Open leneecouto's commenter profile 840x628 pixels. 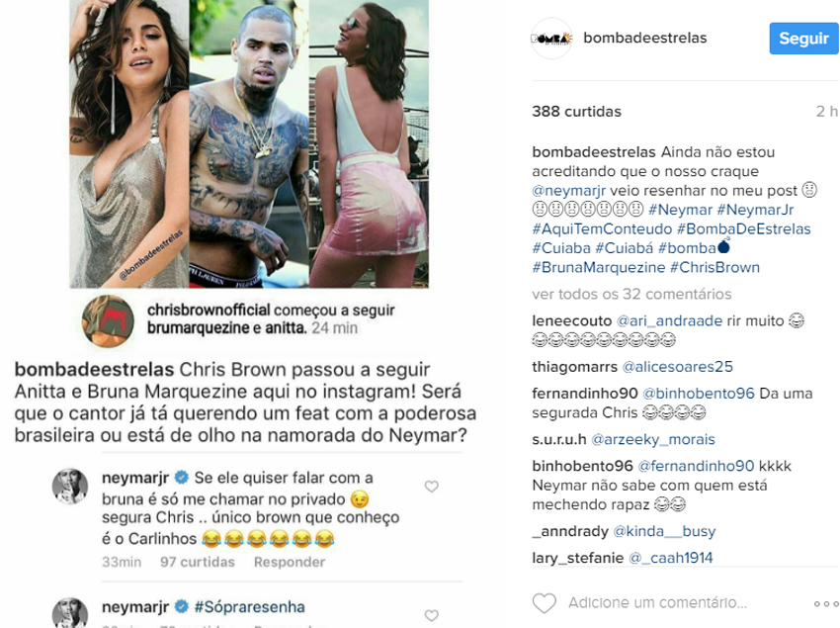coord(571,320)
